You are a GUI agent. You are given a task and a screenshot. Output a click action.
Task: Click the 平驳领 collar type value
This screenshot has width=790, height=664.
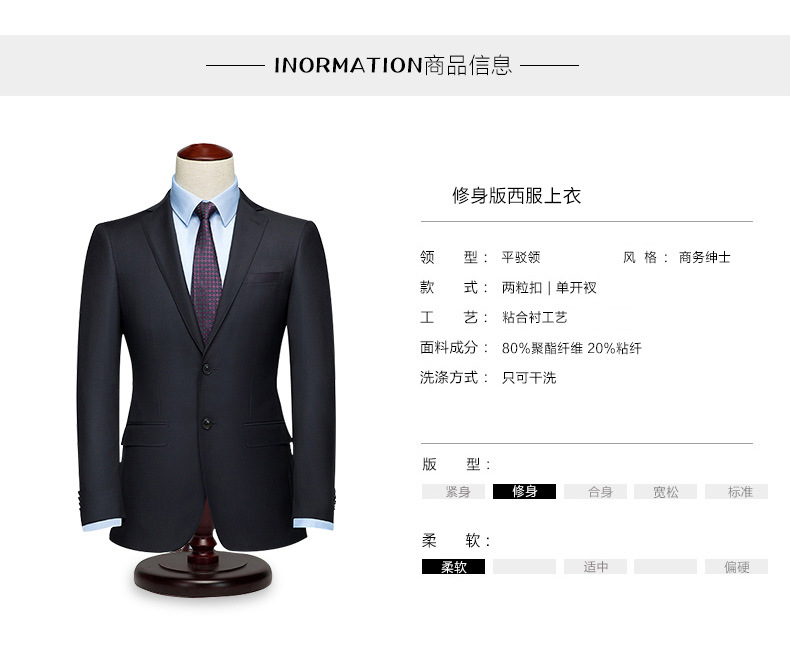coord(521,257)
